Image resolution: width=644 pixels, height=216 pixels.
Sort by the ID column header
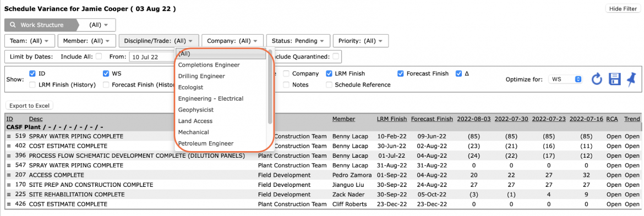(10, 119)
